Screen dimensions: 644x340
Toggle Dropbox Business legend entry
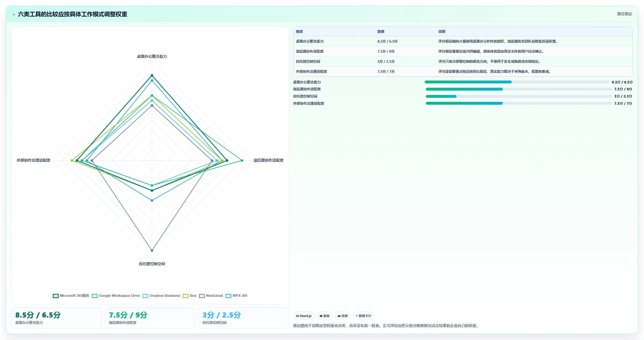click(161, 296)
